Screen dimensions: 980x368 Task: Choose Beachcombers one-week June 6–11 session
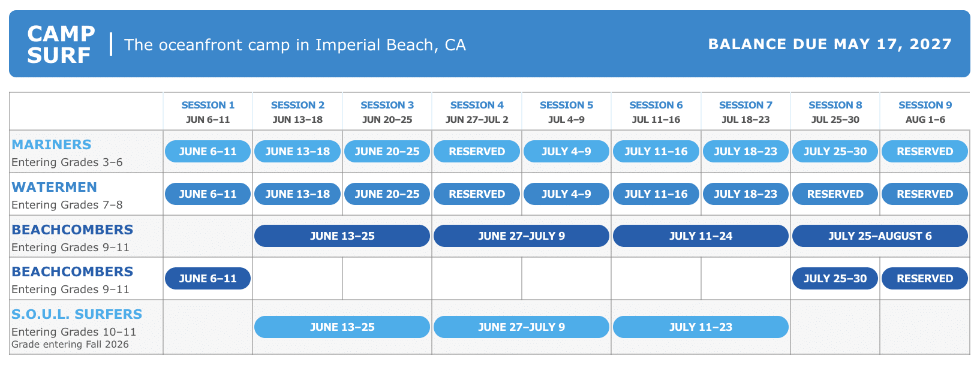click(x=208, y=279)
